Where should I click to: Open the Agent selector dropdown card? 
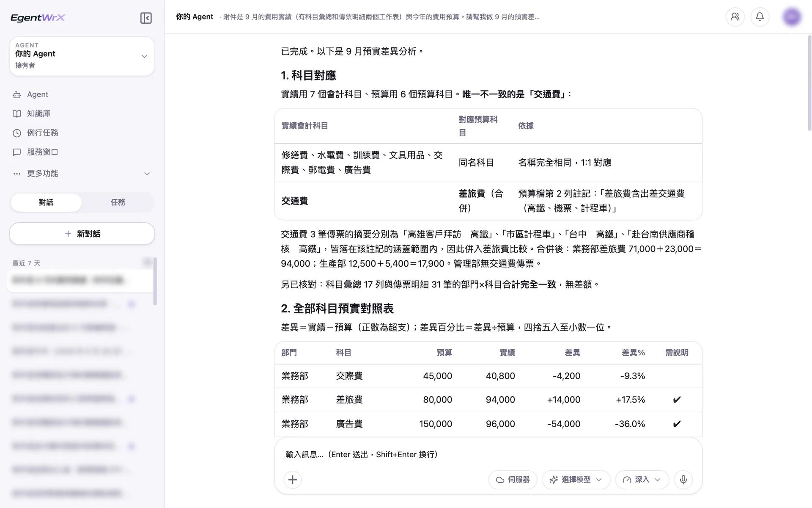click(82, 56)
